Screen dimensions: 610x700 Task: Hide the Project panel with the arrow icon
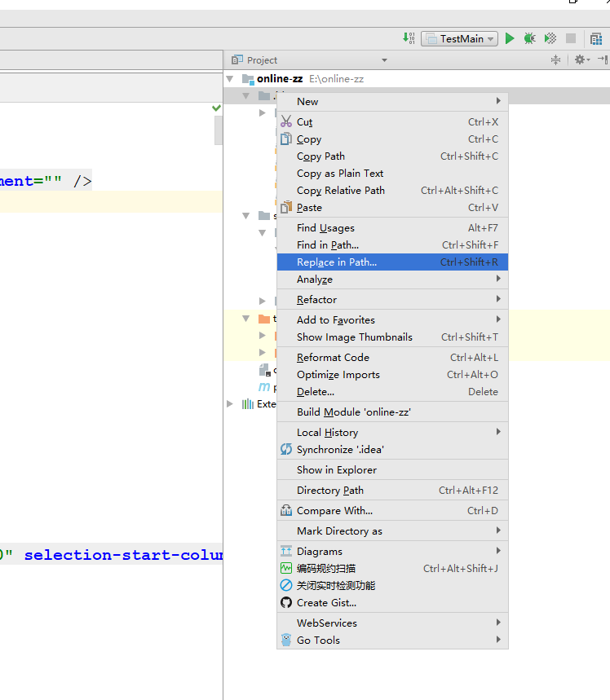[603, 59]
